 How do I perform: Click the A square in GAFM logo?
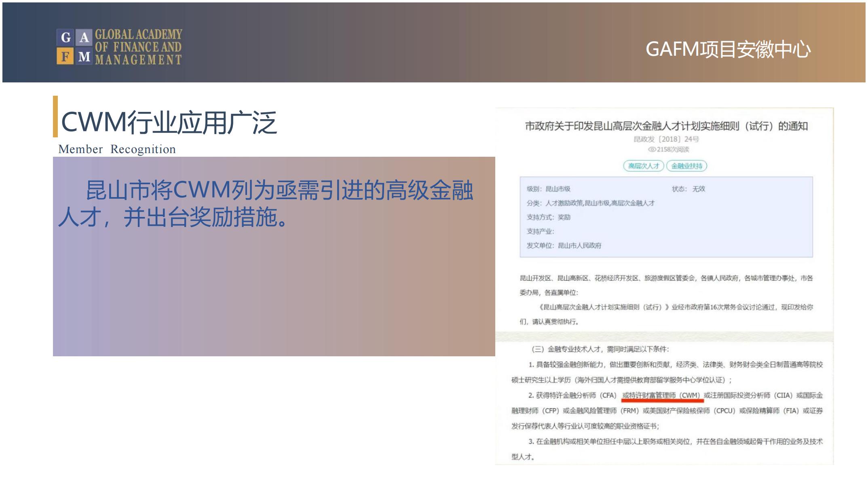point(84,38)
